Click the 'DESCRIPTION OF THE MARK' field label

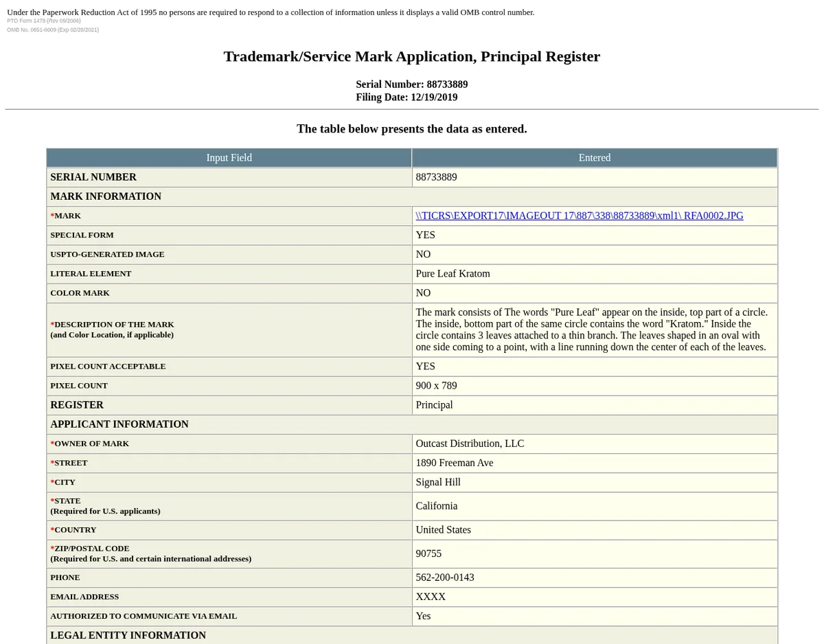(x=112, y=324)
